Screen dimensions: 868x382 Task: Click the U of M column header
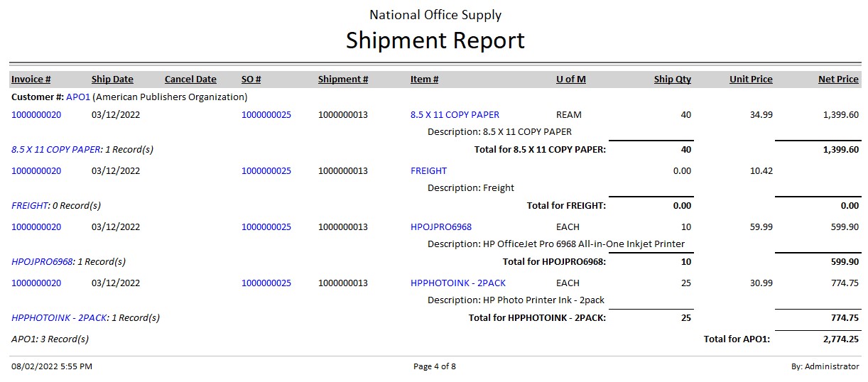point(571,80)
